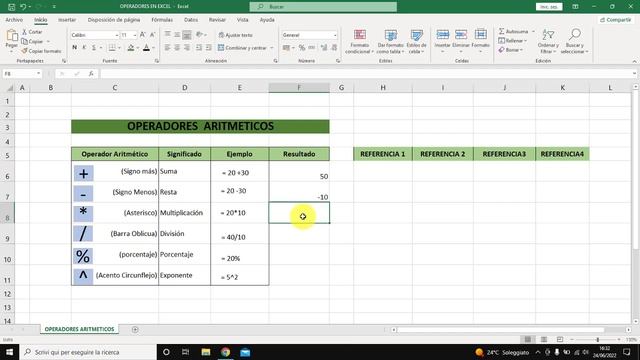The width and height of the screenshot is (640, 360).
Task: Apply percent style with the % icon
Action: pos(302,48)
